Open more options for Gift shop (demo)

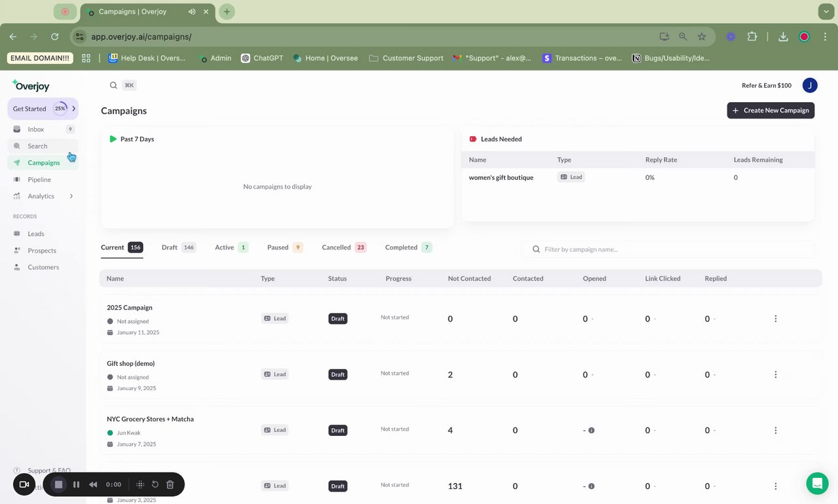(776, 374)
